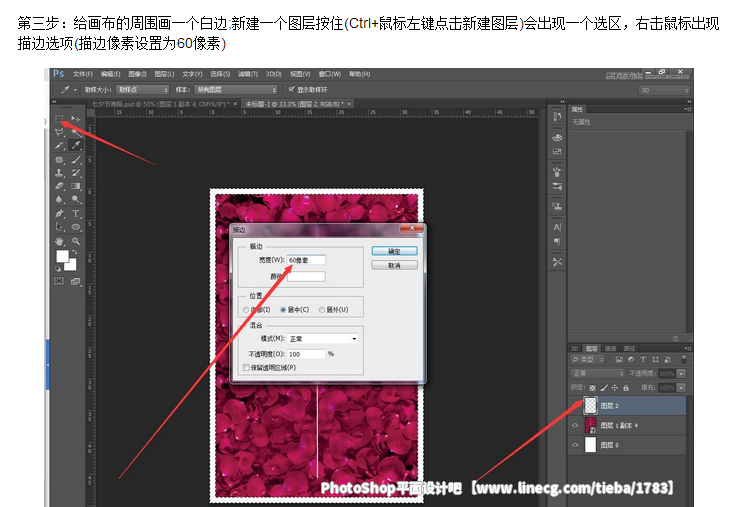Lock all layer attributes
Image resolution: width=729 pixels, height=507 pixels.
coord(626,388)
